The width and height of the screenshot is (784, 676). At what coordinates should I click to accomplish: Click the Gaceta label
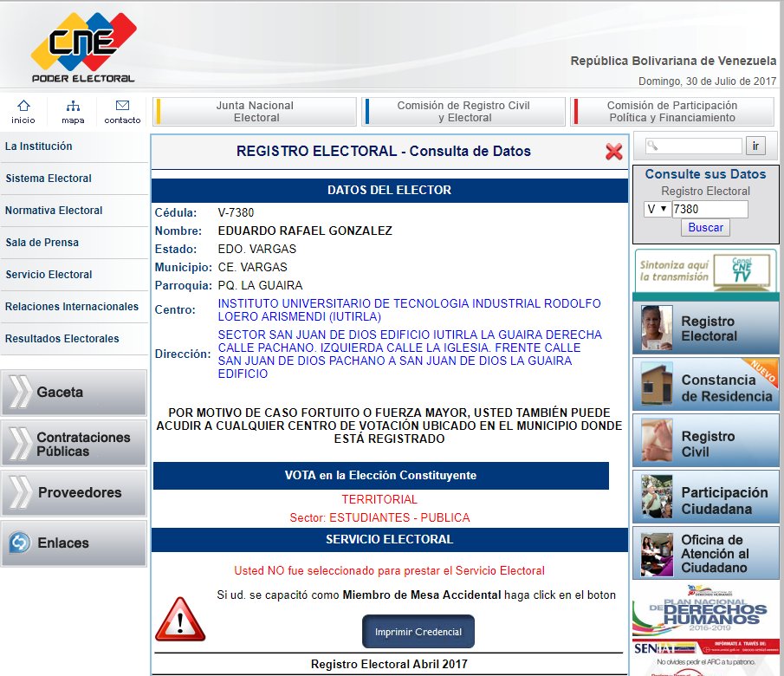click(60, 392)
